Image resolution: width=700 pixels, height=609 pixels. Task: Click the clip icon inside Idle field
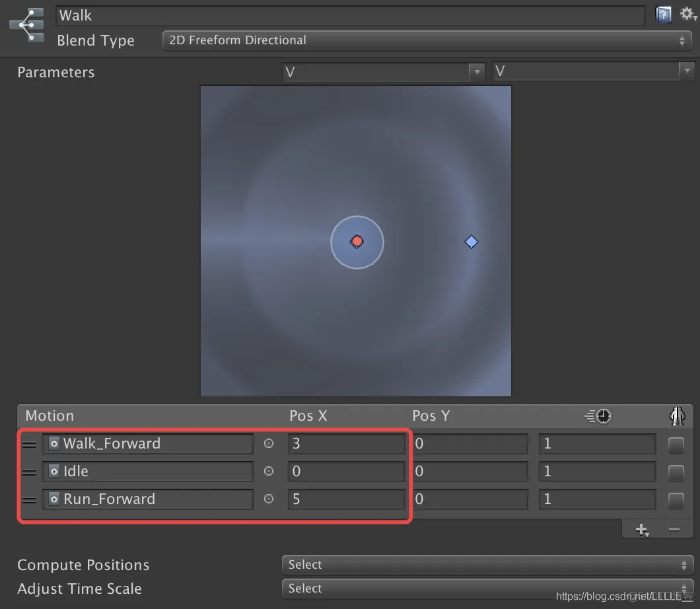pos(53,471)
